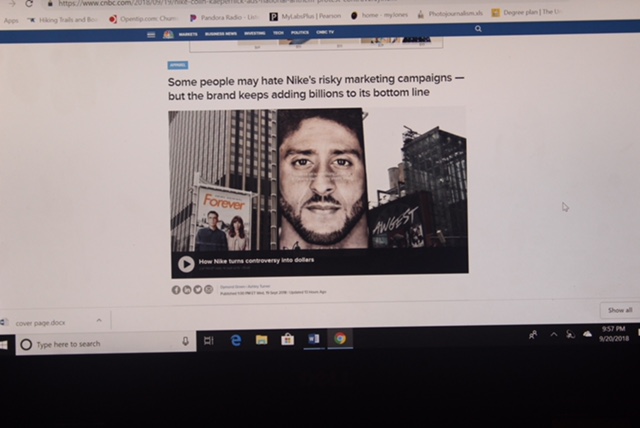Viewport: 640px width, 428px height.
Task: Open downloaded file cover page.docx
Action: pyautogui.click(x=40, y=323)
